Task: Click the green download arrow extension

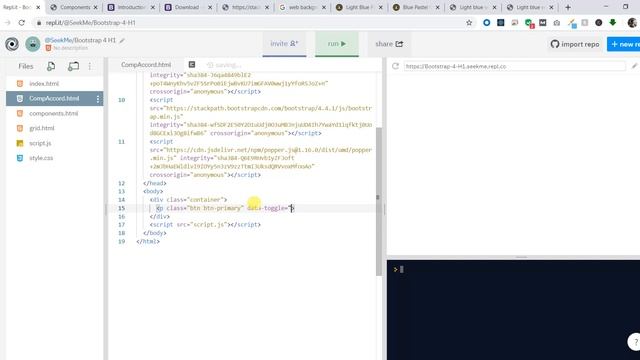Action: pos(613,23)
